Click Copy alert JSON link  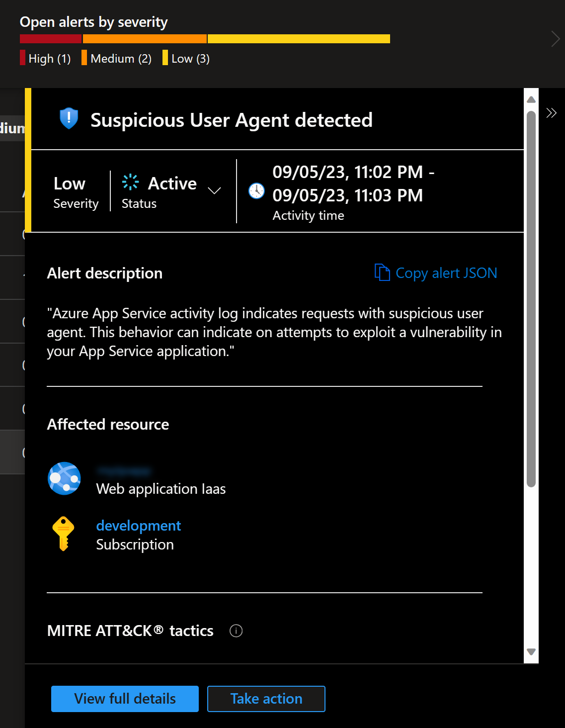pos(446,273)
